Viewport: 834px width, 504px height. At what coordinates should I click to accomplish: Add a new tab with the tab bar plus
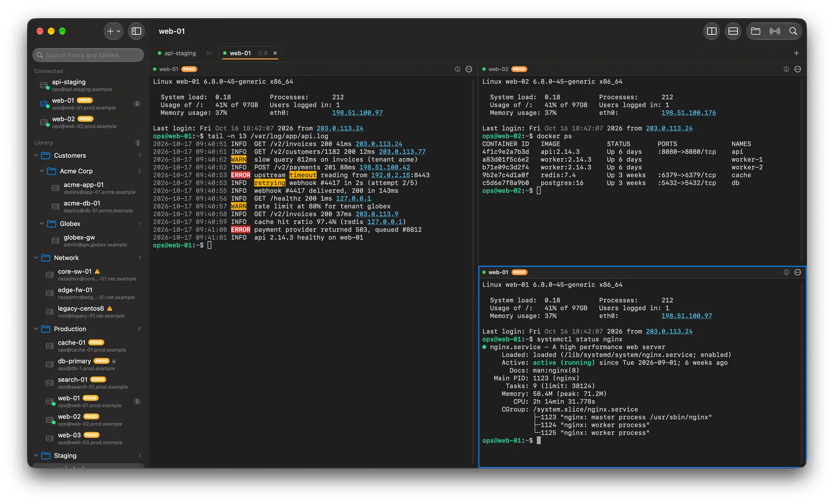coord(796,53)
